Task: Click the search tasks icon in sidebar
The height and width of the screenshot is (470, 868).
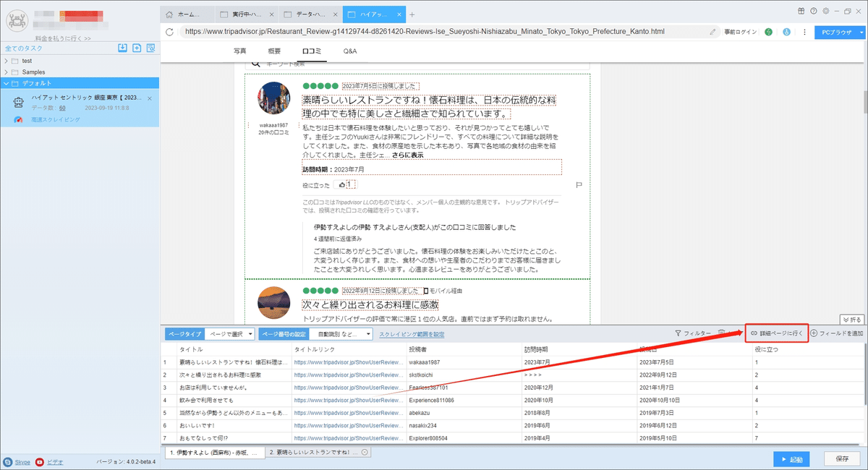Action: (150, 48)
